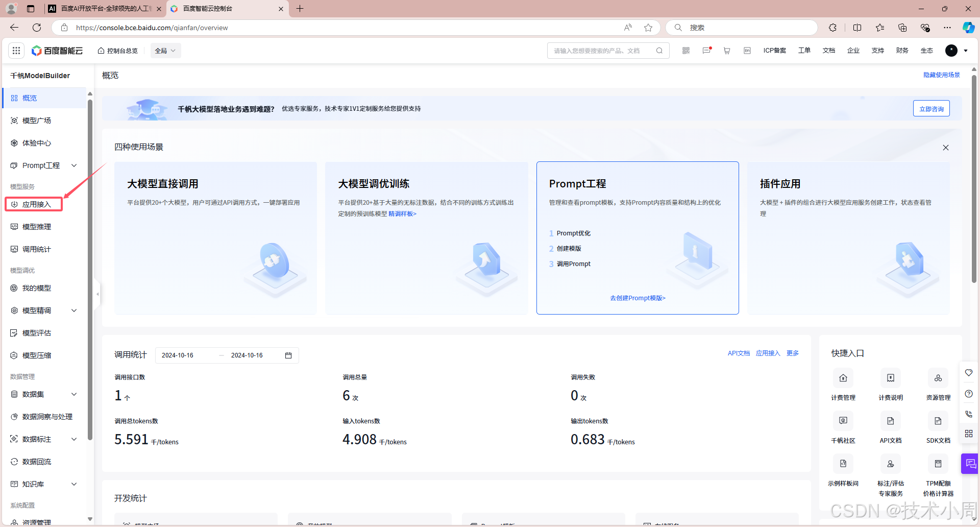Click the Baidu AI Cloud logo
980x527 pixels.
tap(57, 51)
